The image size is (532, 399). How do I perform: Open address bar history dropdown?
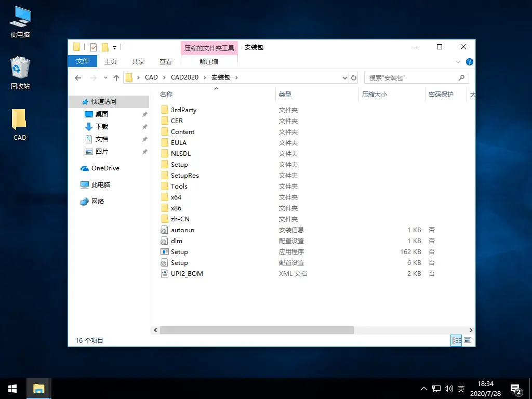click(x=345, y=78)
